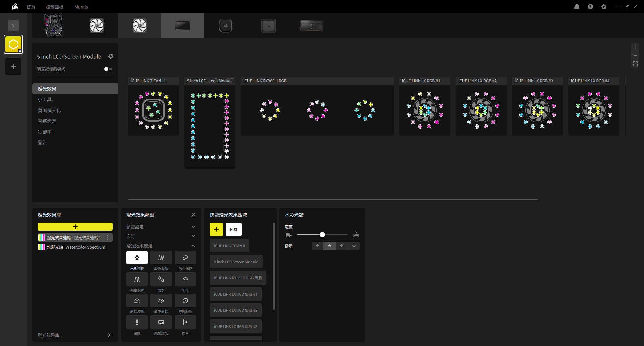
Task: Toggle 裝置記憶體模式 device memory mode switch
Action: point(108,69)
